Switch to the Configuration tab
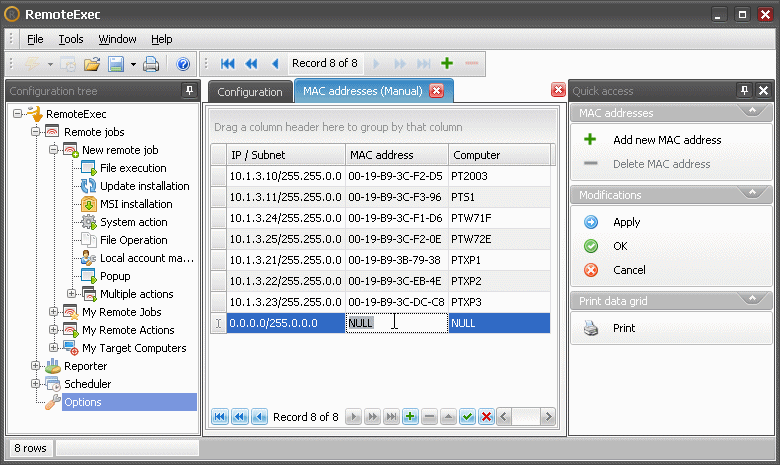The width and height of the screenshot is (780, 465). tap(250, 92)
